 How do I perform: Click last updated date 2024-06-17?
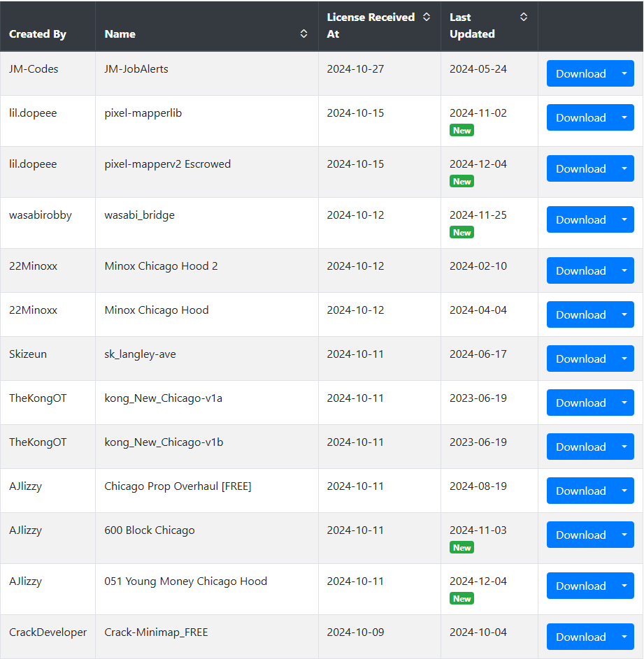tap(478, 354)
